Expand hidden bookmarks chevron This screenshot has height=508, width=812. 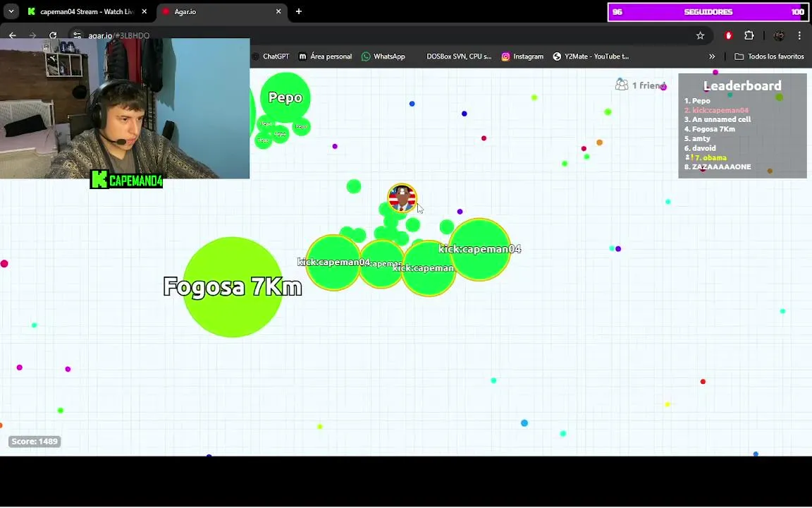pos(712,56)
